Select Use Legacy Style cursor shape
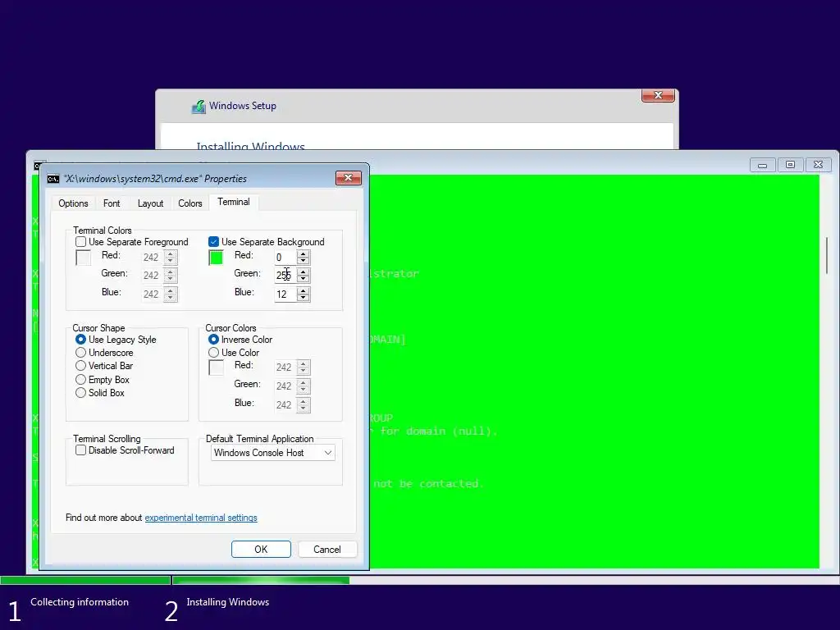The image size is (840, 630). pos(80,340)
